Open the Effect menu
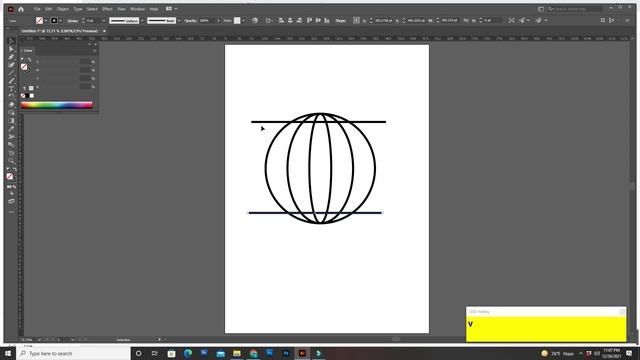640x360 pixels. click(x=107, y=9)
